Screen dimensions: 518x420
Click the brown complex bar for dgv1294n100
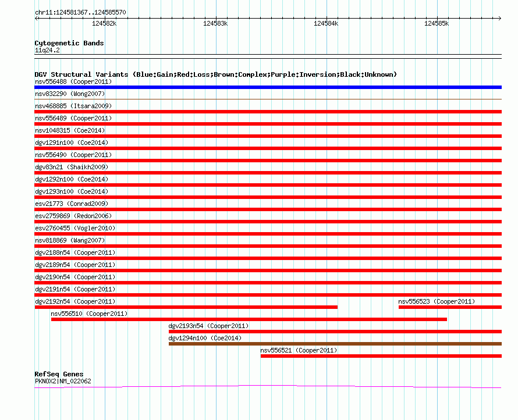point(335,344)
